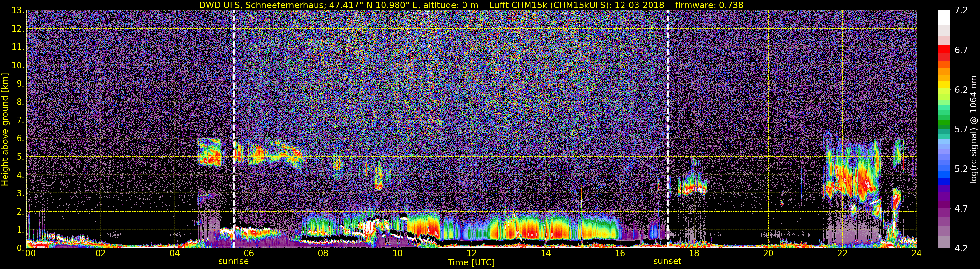Click the colorbar tick value 6.7
Screen dimensions: 980x269
pyautogui.click(x=961, y=50)
